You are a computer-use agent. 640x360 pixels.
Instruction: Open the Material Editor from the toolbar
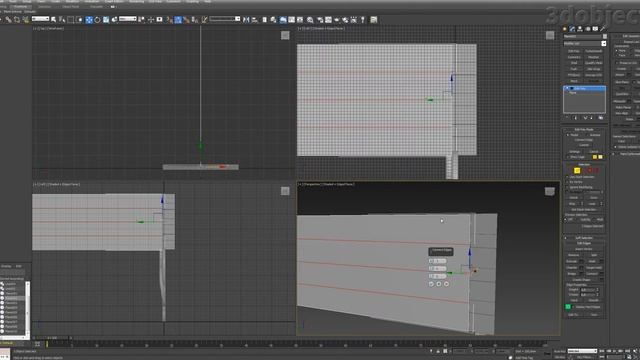(x=310, y=20)
